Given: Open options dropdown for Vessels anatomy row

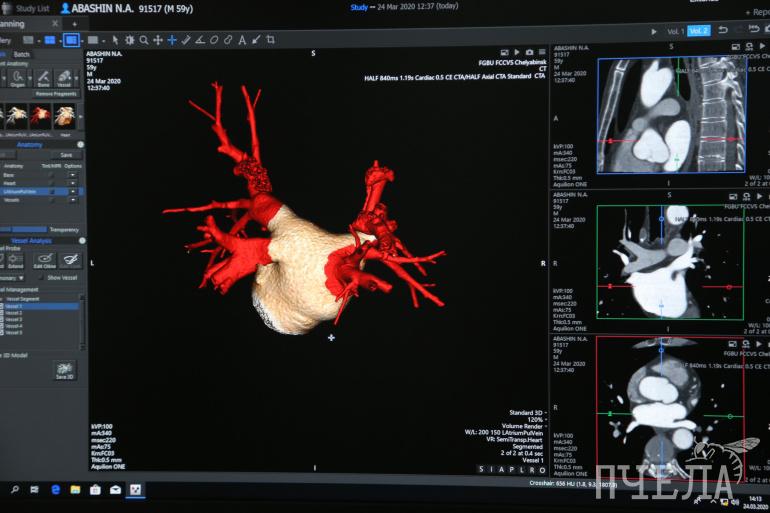Looking at the screenshot, I should pyautogui.click(x=72, y=200).
